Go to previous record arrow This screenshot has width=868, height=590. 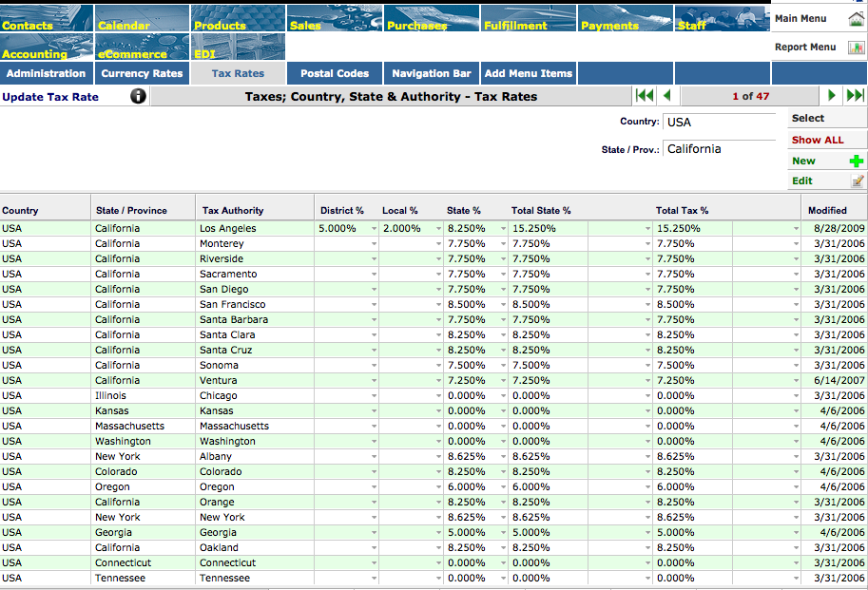point(667,96)
